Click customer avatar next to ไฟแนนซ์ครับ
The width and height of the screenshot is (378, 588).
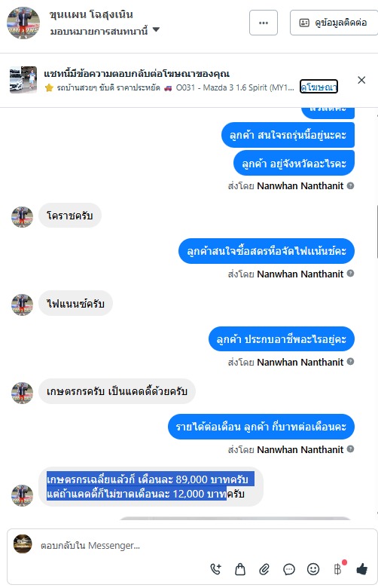[x=22, y=305]
